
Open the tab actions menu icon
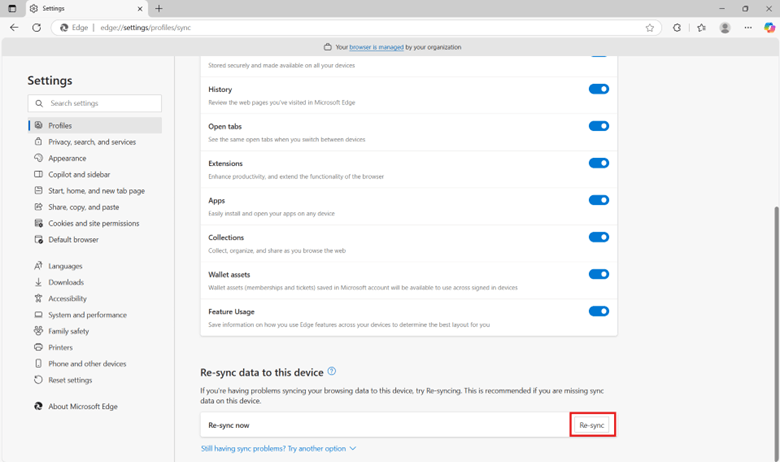(x=12, y=8)
